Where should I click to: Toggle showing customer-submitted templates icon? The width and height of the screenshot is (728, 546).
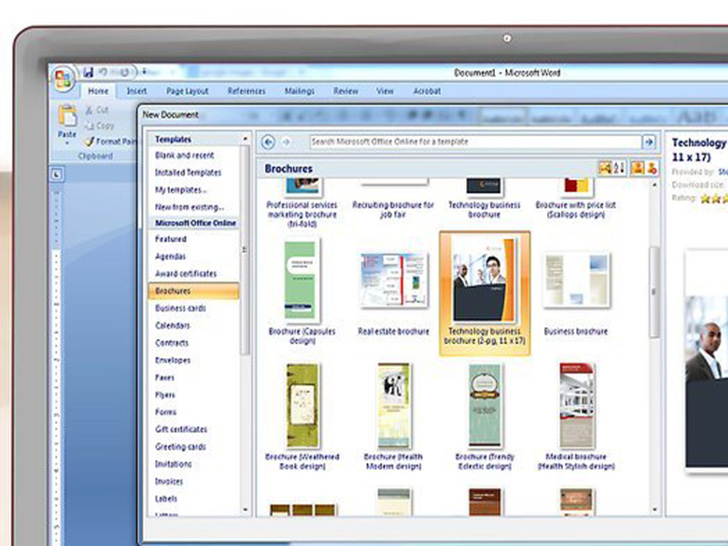pyautogui.click(x=637, y=168)
